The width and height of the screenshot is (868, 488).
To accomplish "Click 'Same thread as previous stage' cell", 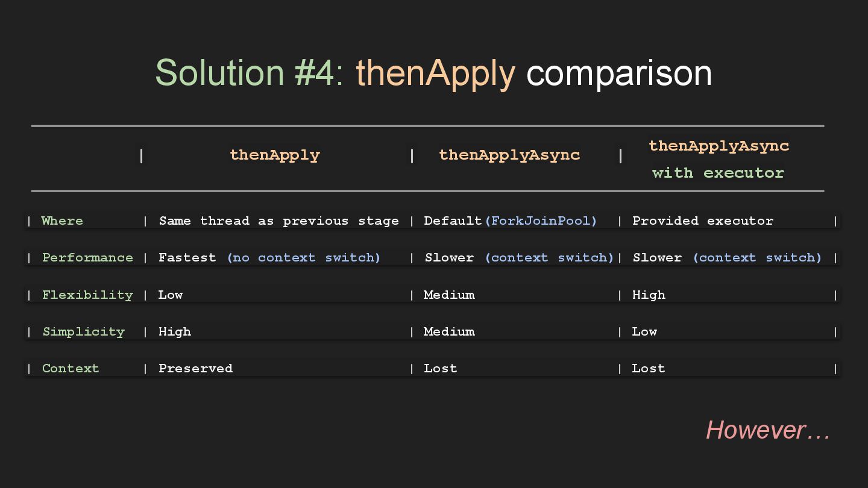I will [279, 221].
